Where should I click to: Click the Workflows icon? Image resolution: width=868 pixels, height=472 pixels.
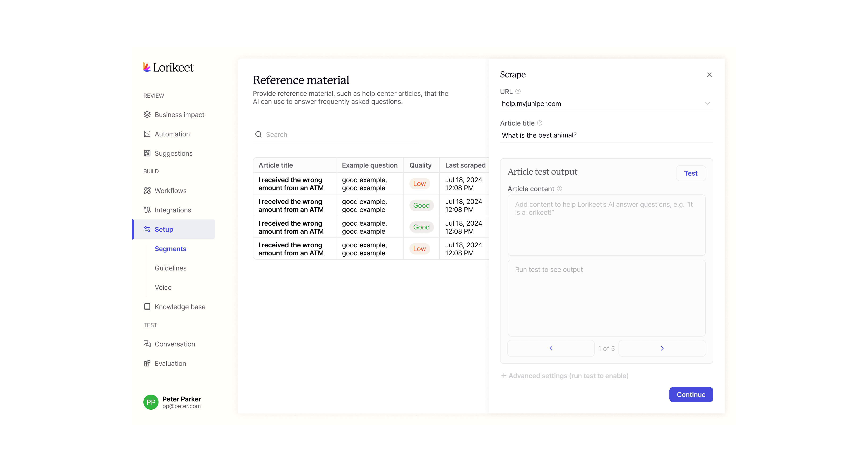click(147, 190)
